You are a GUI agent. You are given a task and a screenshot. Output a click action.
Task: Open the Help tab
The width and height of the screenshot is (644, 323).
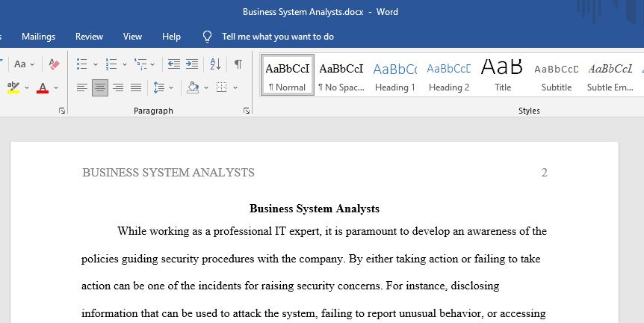[x=171, y=37]
